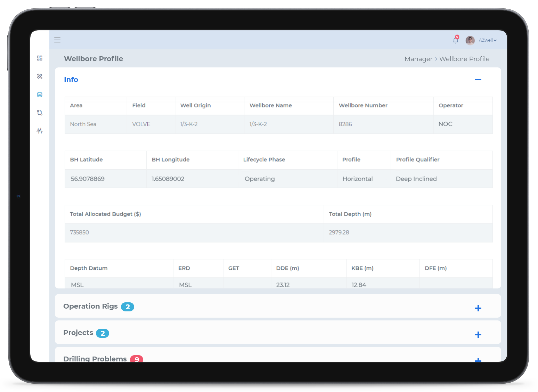The image size is (538, 392).
Task: Click the Projects count badge
Action: point(103,333)
